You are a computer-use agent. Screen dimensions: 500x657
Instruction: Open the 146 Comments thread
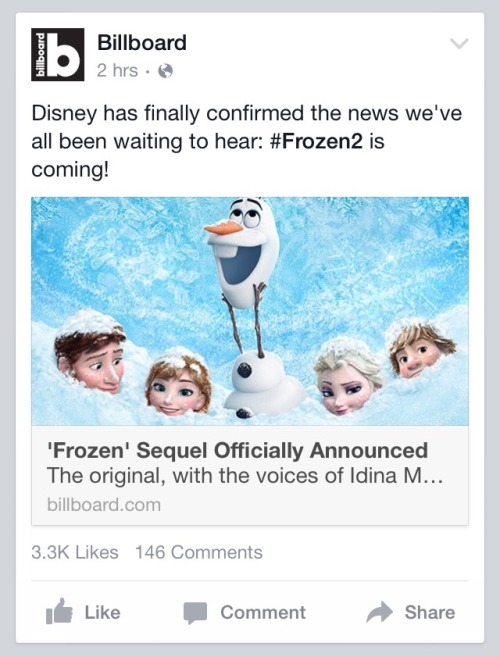click(x=199, y=552)
